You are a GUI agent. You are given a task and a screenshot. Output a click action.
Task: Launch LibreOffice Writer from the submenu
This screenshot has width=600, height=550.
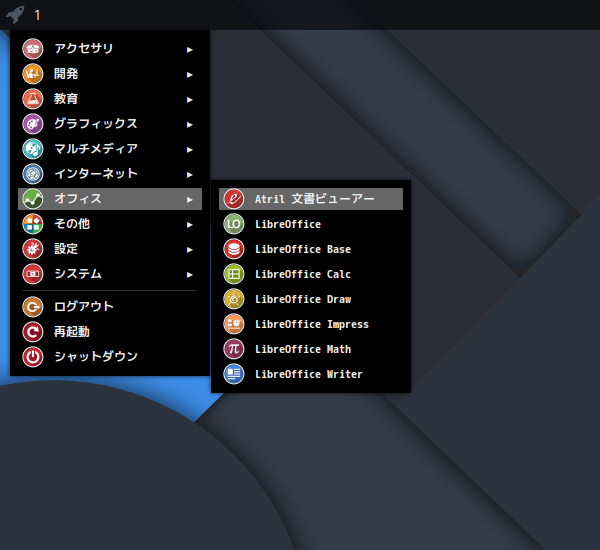point(311,374)
